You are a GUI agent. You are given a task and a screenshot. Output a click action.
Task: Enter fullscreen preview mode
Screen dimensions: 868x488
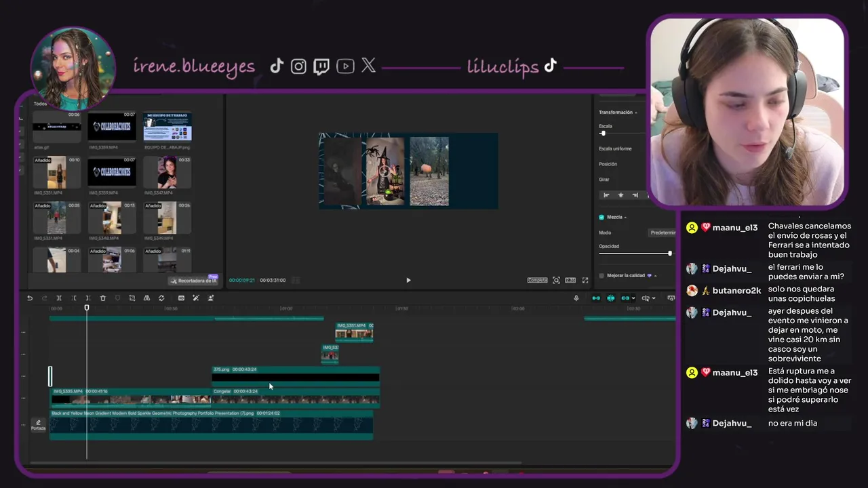585,280
